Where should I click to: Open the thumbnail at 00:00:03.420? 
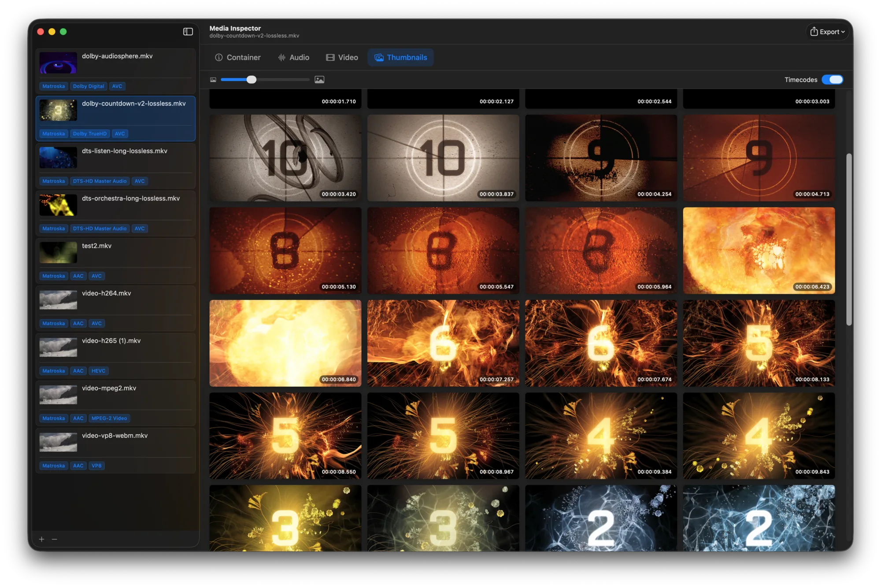[285, 158]
